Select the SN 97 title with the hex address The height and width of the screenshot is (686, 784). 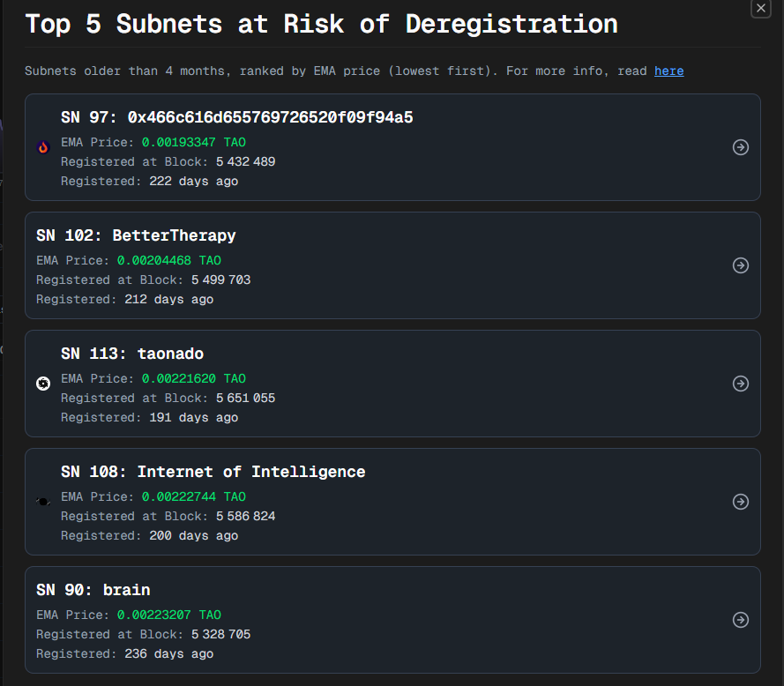[x=236, y=117]
